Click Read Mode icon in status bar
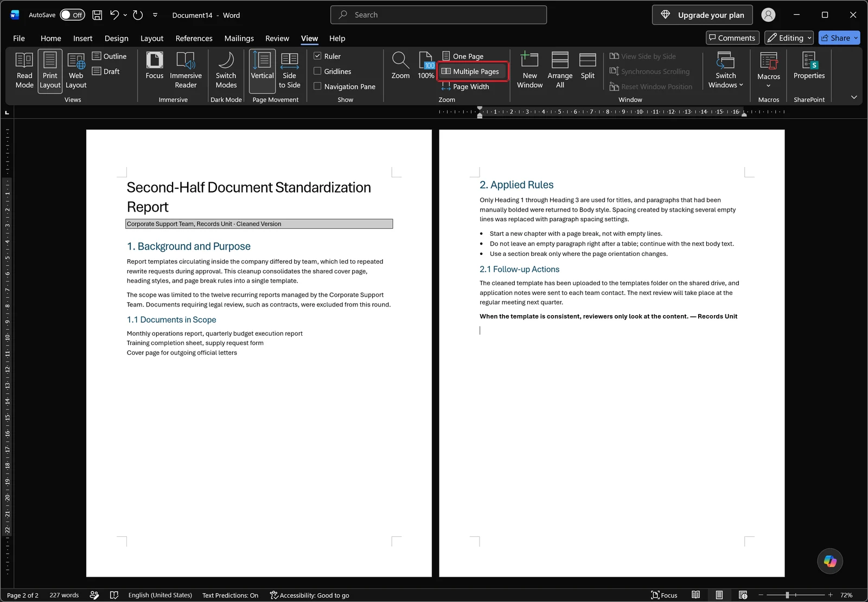The image size is (868, 602). (x=695, y=595)
